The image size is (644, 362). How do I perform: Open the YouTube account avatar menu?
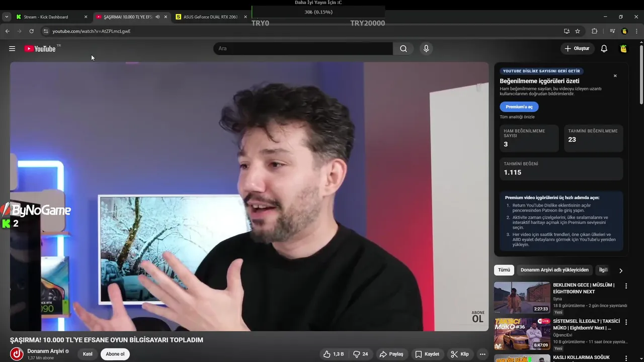pyautogui.click(x=623, y=49)
